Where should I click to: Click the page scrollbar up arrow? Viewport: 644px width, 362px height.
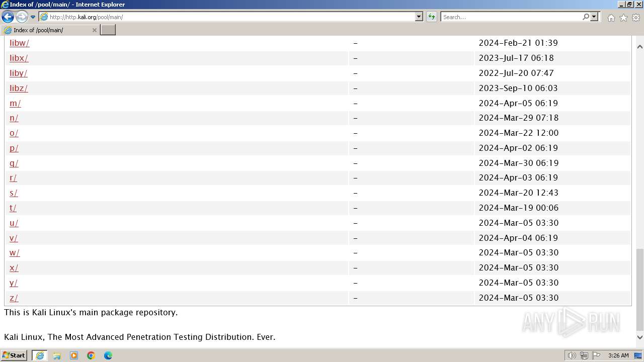tap(640, 46)
